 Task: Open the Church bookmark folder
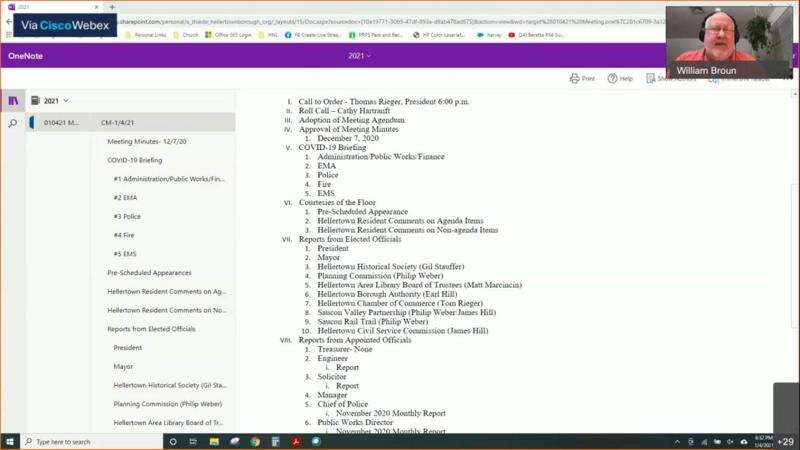(186, 35)
